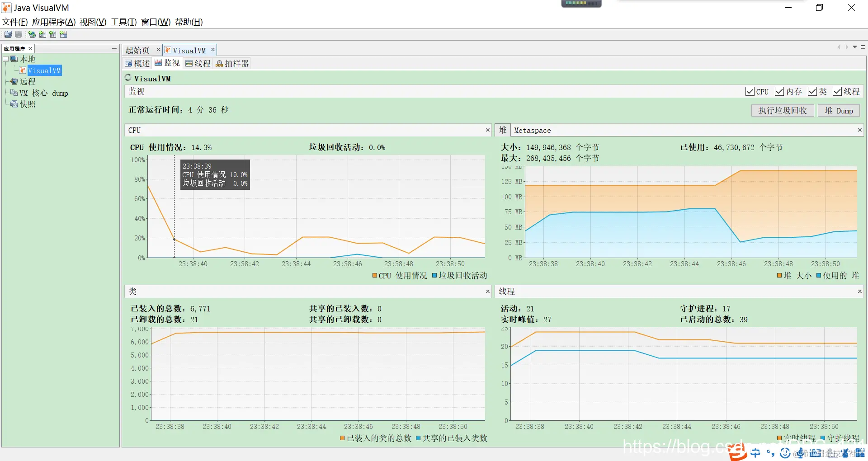Open the IME emoji smiley icon

(785, 453)
